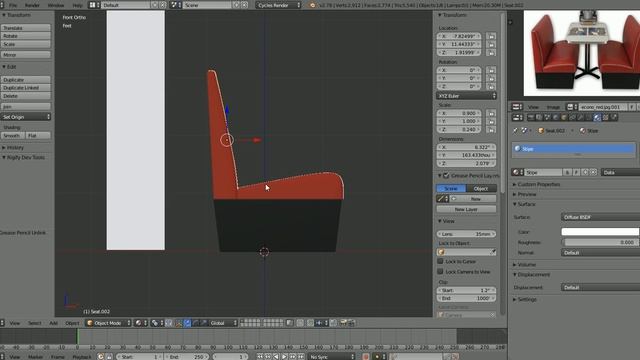Screen dimensions: 640x360
Task: Set shading to Smooth
Action: (x=13, y=136)
